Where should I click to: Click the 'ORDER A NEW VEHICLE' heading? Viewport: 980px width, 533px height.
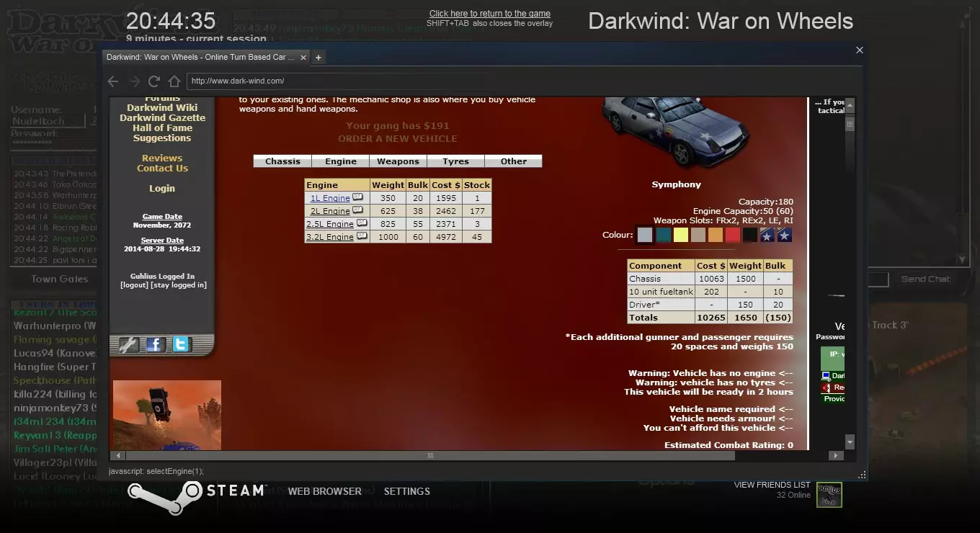click(398, 139)
